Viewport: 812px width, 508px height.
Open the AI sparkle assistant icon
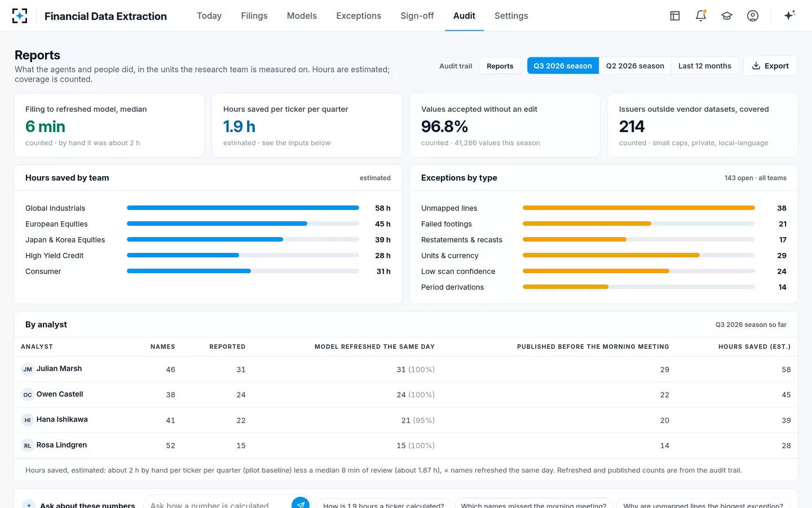789,15
